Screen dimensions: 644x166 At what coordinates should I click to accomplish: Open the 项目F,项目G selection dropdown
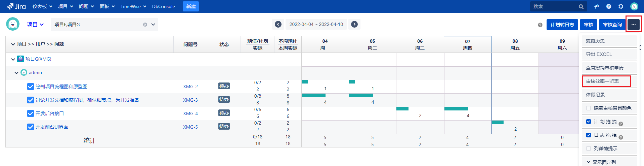point(153,25)
